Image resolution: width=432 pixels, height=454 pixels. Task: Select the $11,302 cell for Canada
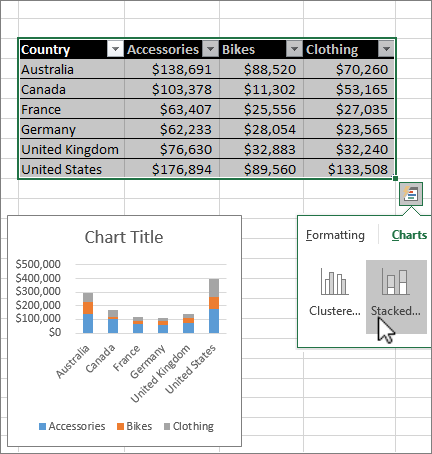coord(261,89)
